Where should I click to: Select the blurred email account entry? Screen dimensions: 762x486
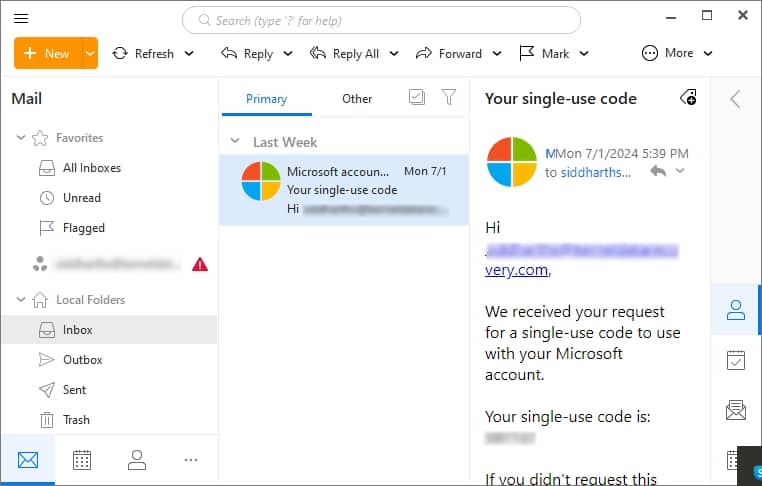click(x=115, y=264)
